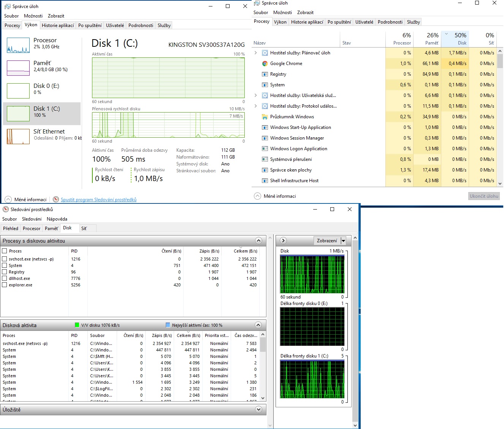Viewport: 504px width, 429px height.
Task: Check the svchost.exe (netsvcs -p) checkbox
Action: 5,259
